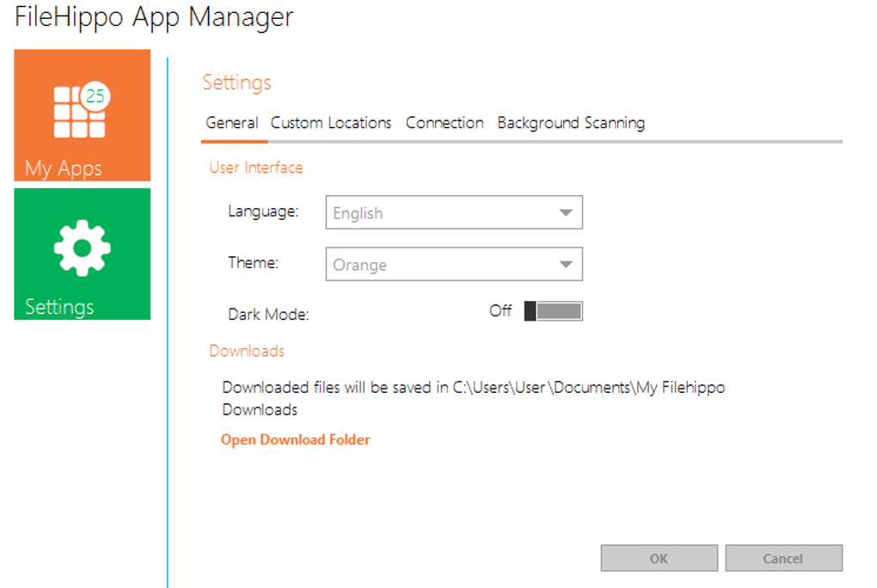The image size is (877, 588).
Task: Click the English value in Language box
Action: (x=359, y=214)
